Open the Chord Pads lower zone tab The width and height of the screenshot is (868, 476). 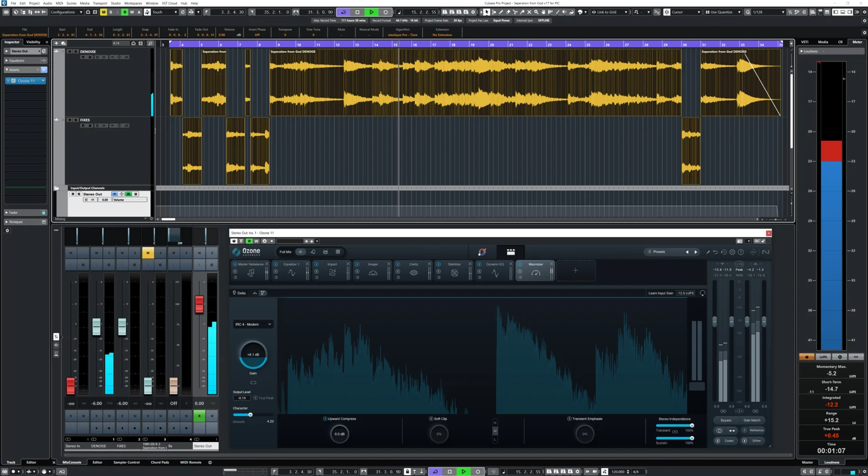click(x=160, y=462)
